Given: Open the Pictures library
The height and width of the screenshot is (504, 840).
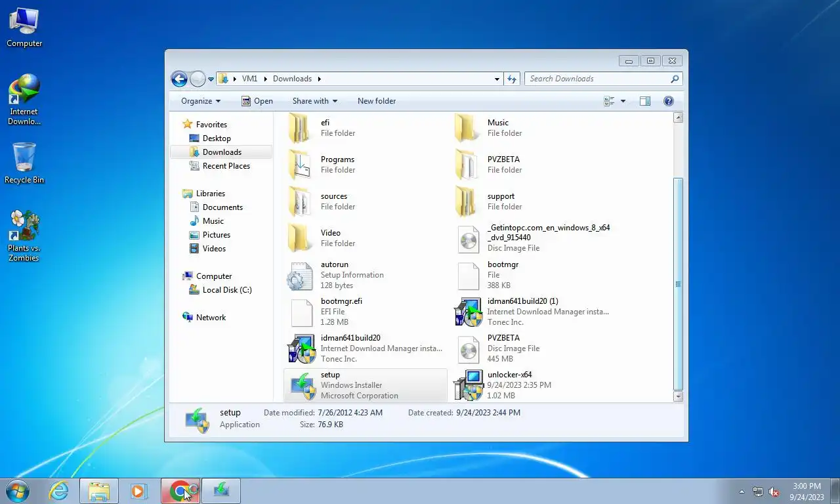Looking at the screenshot, I should [x=217, y=235].
